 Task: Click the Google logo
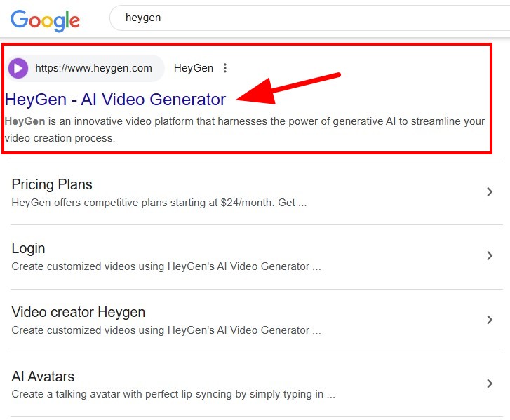(45, 20)
